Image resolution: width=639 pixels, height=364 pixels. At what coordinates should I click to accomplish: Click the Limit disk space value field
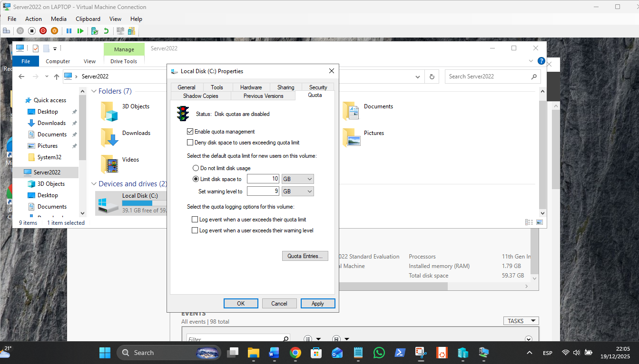point(263,179)
